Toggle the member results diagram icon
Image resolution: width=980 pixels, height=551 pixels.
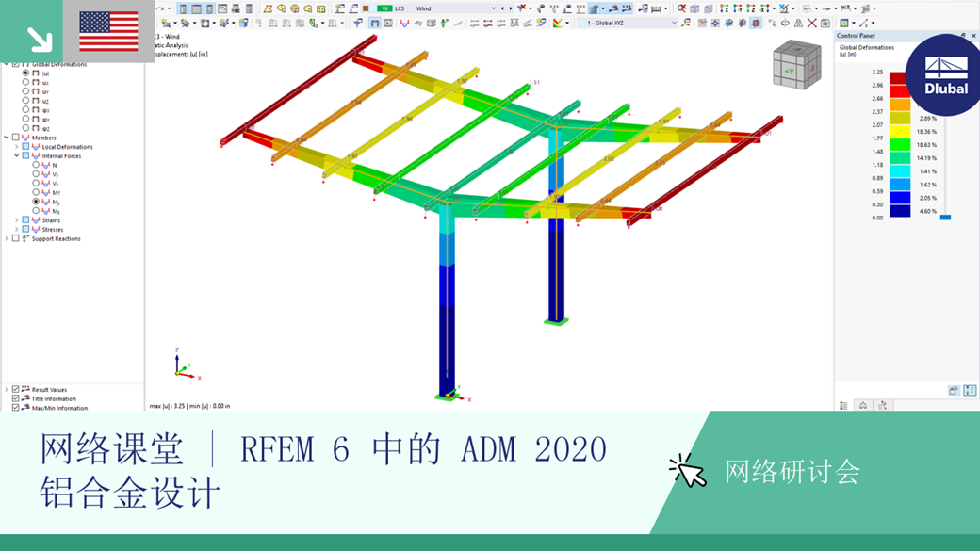pos(404,24)
